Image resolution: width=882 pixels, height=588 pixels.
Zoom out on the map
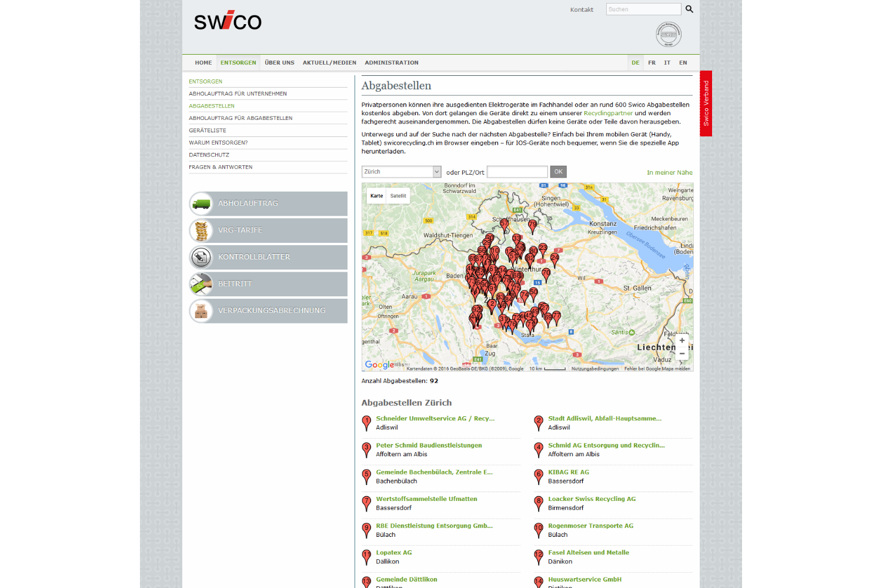click(x=681, y=353)
